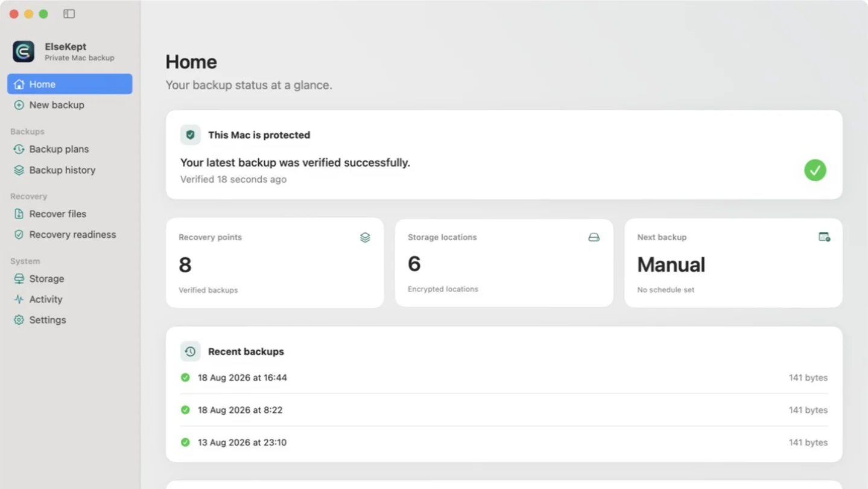Click the Activity pulse icon
868x489 pixels.
(19, 299)
